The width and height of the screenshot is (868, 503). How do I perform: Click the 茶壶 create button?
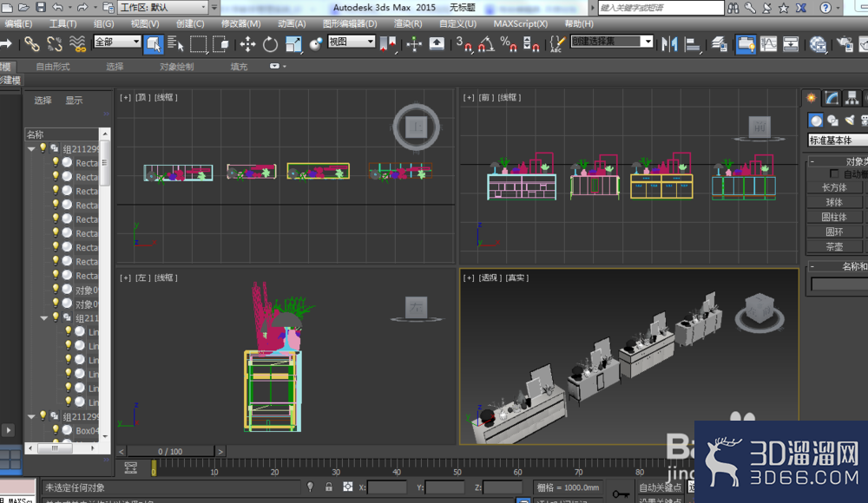click(x=834, y=247)
